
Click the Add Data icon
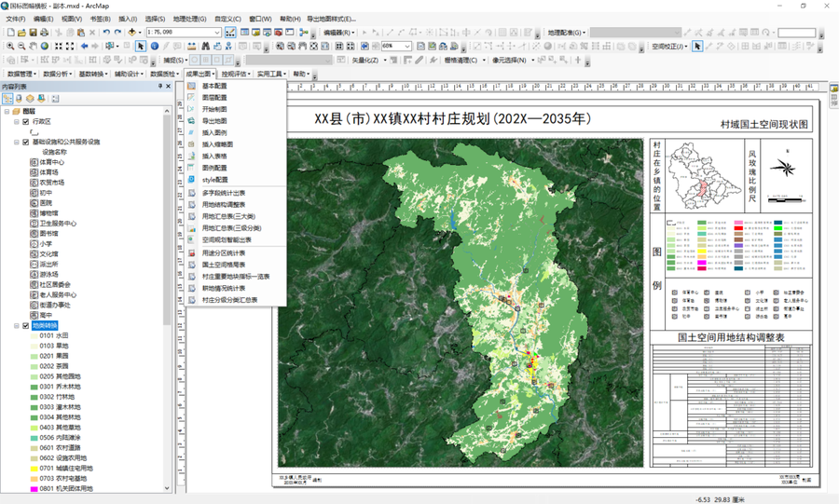point(131,33)
